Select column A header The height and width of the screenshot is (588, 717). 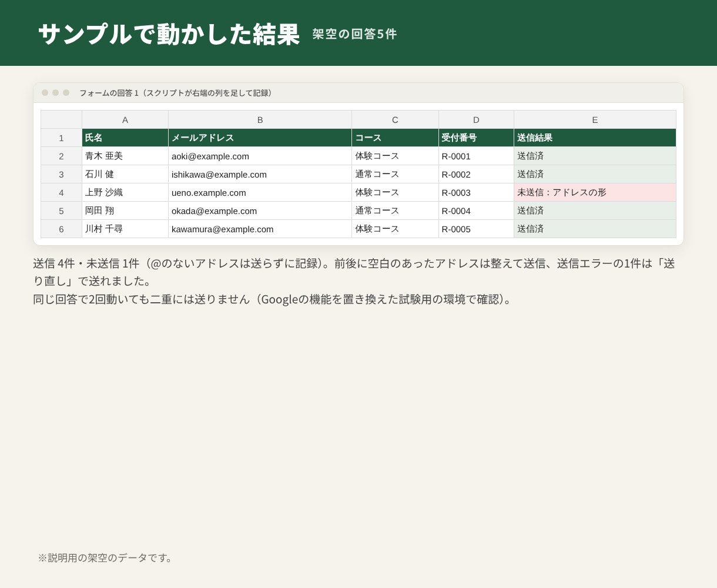[125, 119]
